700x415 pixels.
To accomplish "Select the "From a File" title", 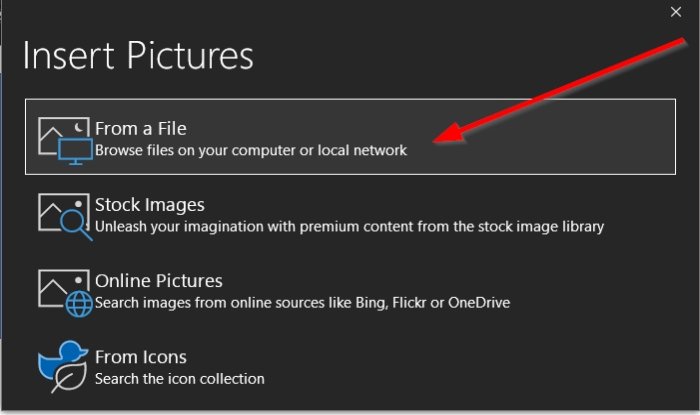I will 141,129.
